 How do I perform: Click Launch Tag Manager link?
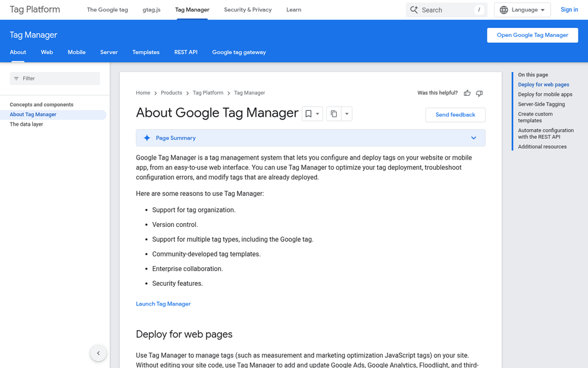163,304
